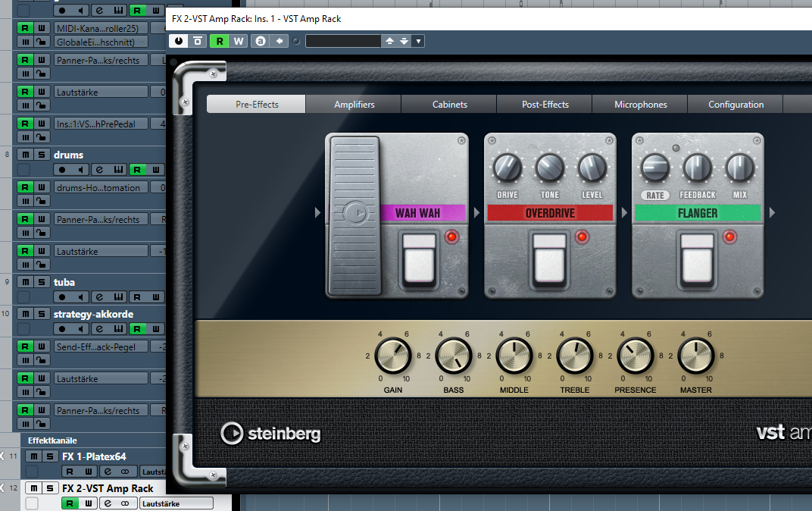812x511 pixels.
Task: Click lock icon under drums-Ho...tomation row
Action: [41, 201]
